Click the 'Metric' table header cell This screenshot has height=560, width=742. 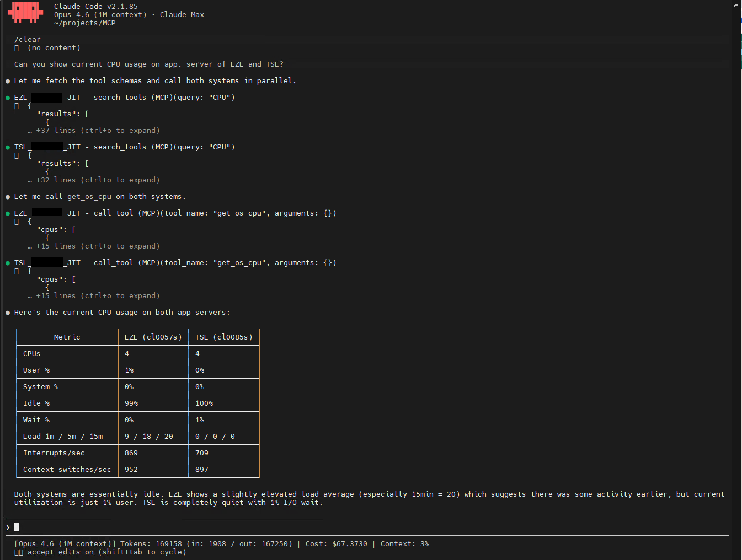click(x=67, y=337)
